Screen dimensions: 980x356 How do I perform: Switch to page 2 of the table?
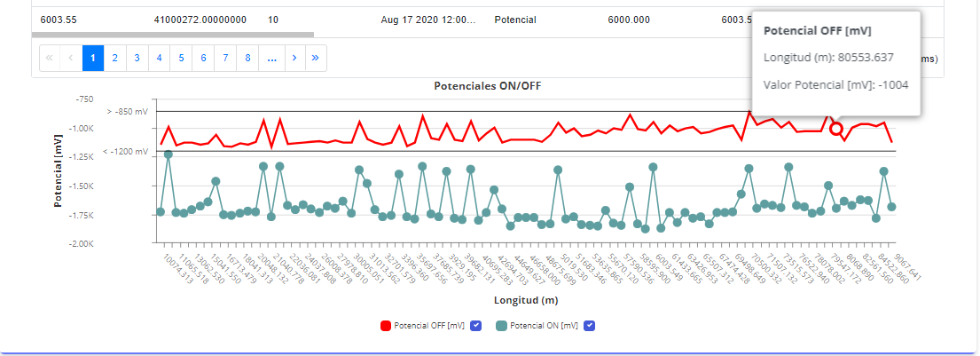pos(115,58)
